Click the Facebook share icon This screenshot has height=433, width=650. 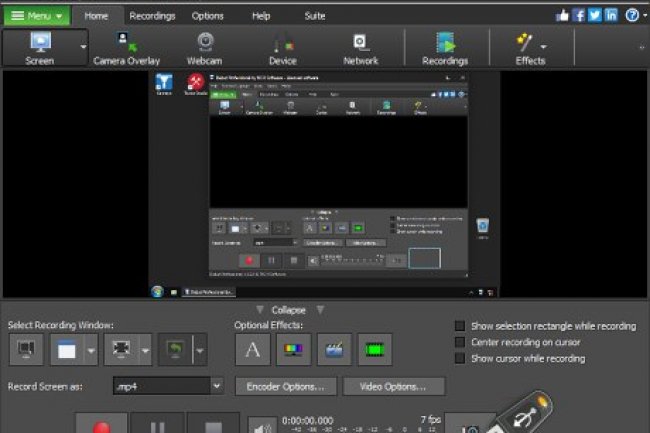pos(578,15)
